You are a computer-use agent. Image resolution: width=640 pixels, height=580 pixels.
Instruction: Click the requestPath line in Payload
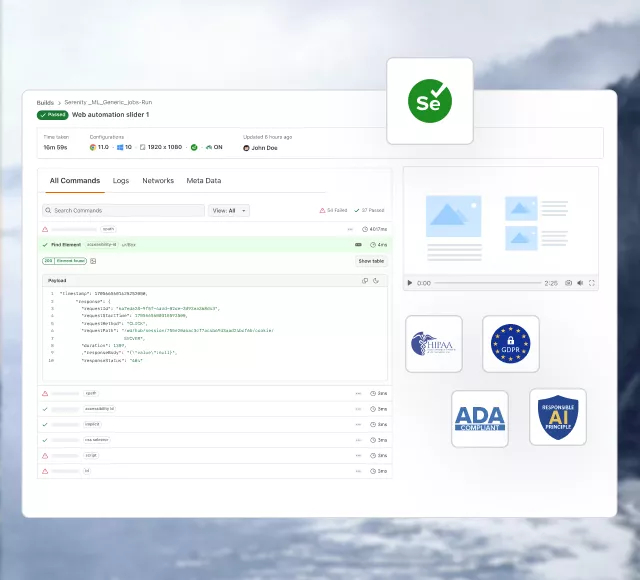coord(178,331)
